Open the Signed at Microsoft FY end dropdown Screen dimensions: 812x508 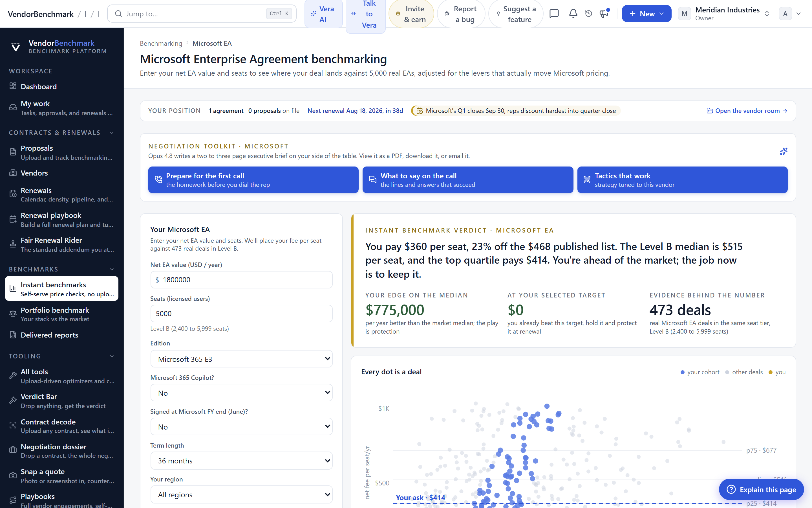[241, 427]
